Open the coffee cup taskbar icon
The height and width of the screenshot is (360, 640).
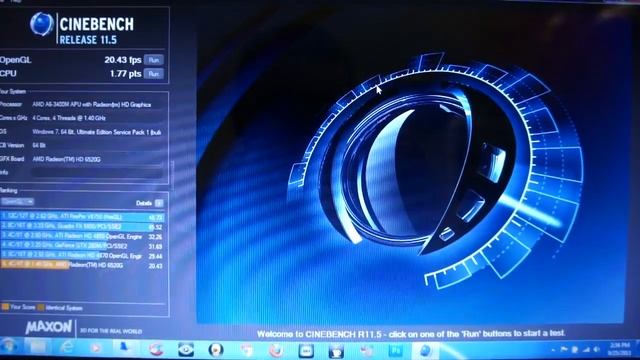point(336,351)
